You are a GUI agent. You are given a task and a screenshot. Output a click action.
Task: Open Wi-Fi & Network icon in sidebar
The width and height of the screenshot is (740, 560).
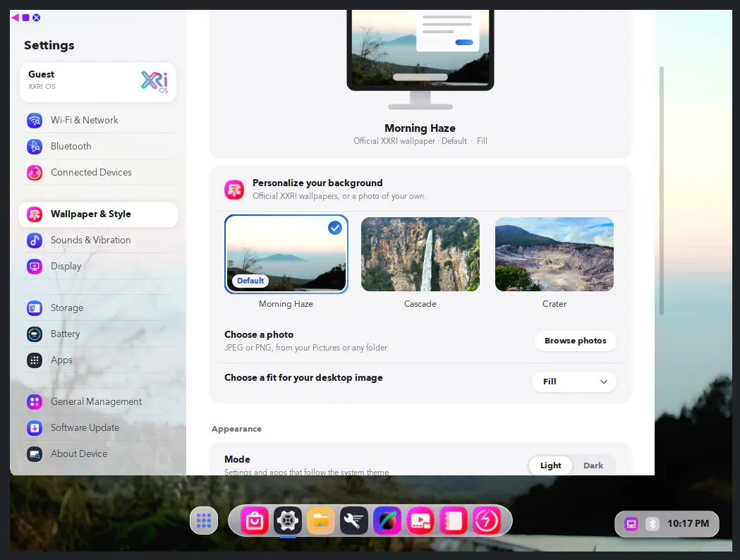tap(35, 121)
